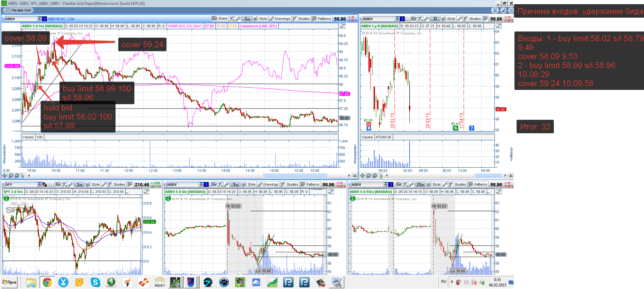The width and height of the screenshot is (644, 289).
Task: Open Style in SPY chart
Action: tap(93, 184)
